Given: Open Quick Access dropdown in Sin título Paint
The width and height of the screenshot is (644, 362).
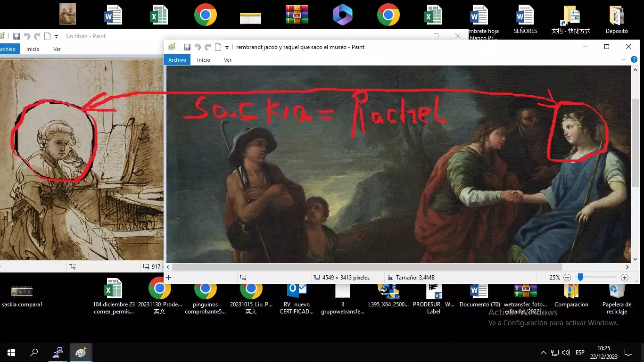Looking at the screenshot, I should click(x=56, y=37).
